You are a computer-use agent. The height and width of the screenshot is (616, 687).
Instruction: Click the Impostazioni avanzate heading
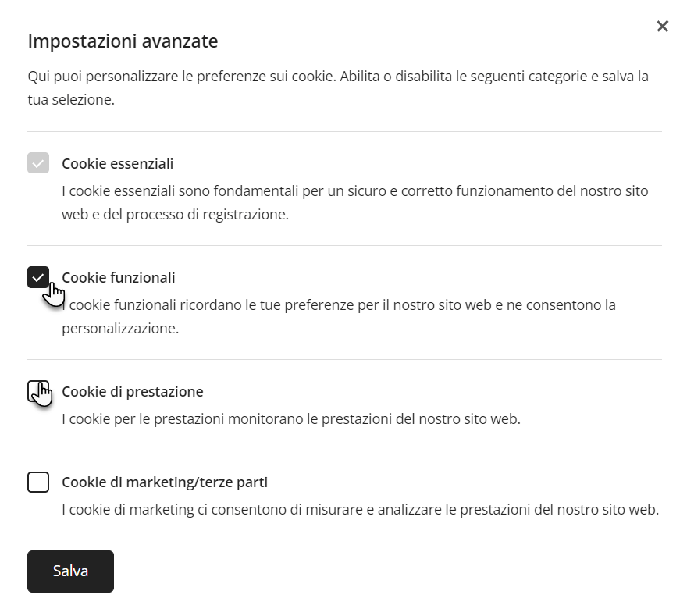[123, 41]
